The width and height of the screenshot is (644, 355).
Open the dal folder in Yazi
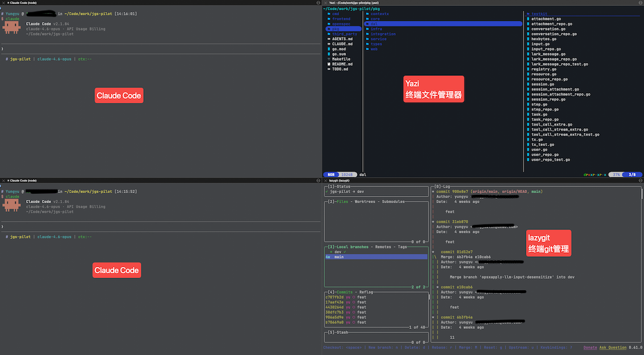[x=374, y=24]
